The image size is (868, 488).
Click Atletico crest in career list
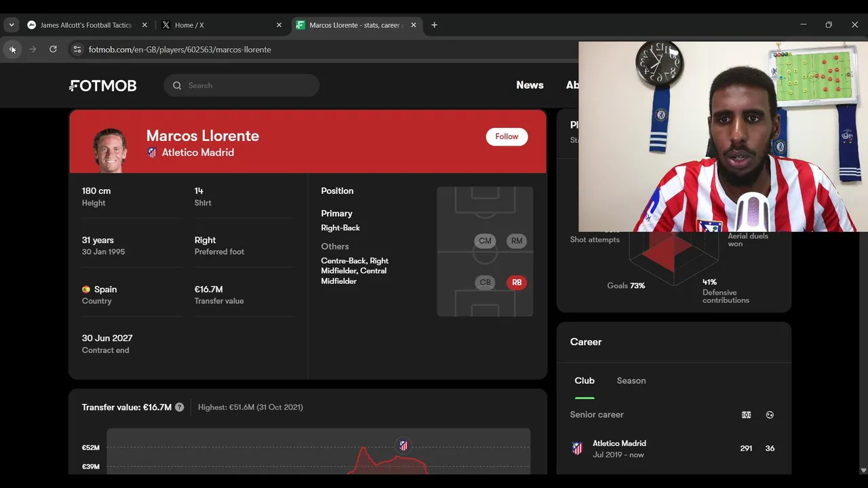577,449
